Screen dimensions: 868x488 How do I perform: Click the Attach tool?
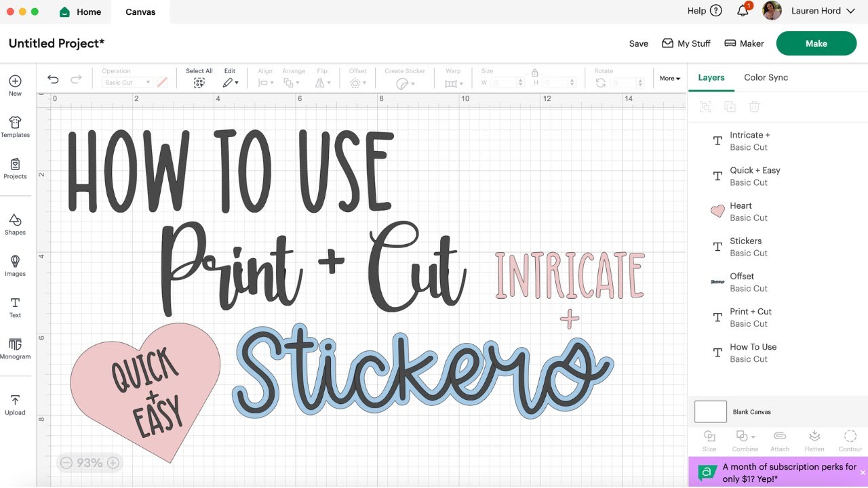coord(780,441)
